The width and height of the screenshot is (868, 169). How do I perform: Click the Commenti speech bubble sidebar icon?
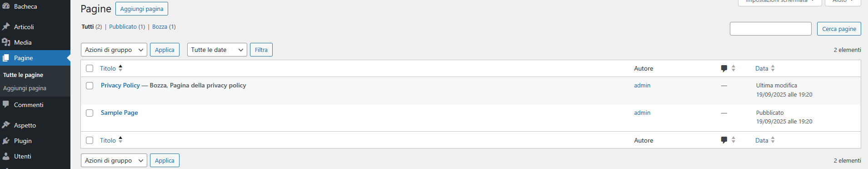click(6, 104)
